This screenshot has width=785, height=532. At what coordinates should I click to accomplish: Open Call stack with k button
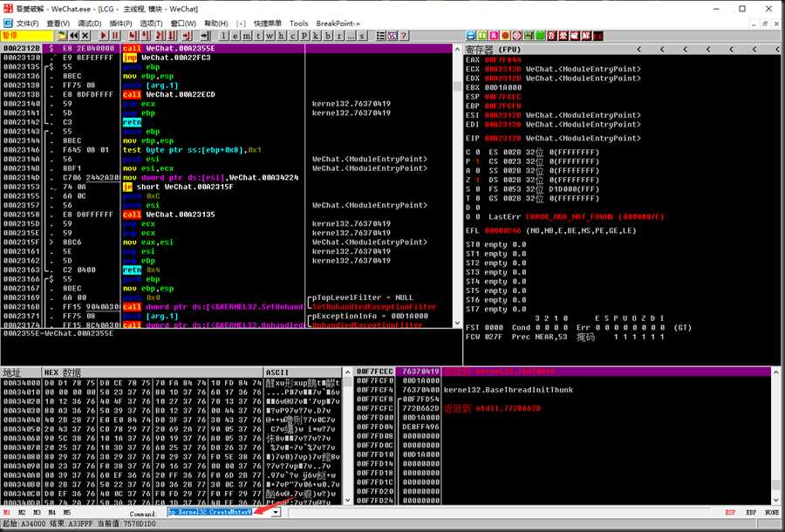316,36
